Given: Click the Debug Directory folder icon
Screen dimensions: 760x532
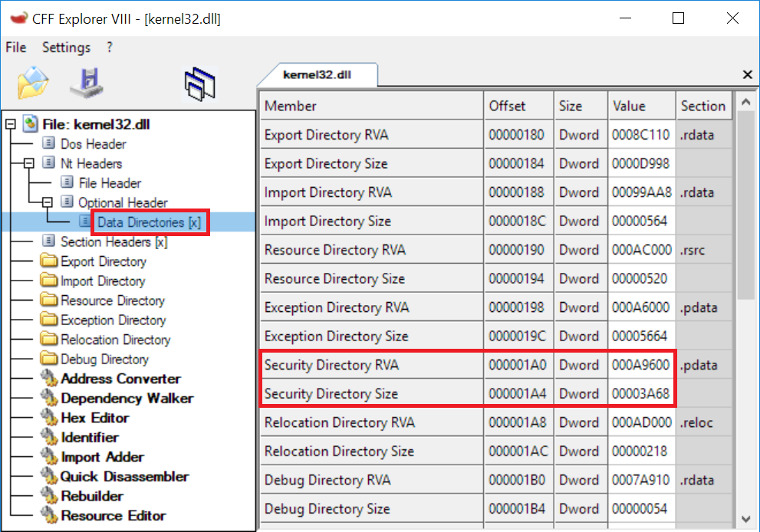Looking at the screenshot, I should click(x=48, y=358).
